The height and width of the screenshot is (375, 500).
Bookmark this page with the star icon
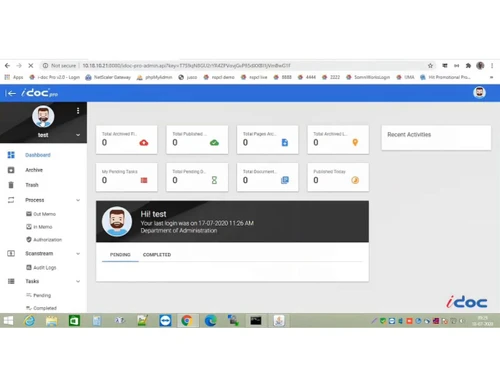(430, 66)
